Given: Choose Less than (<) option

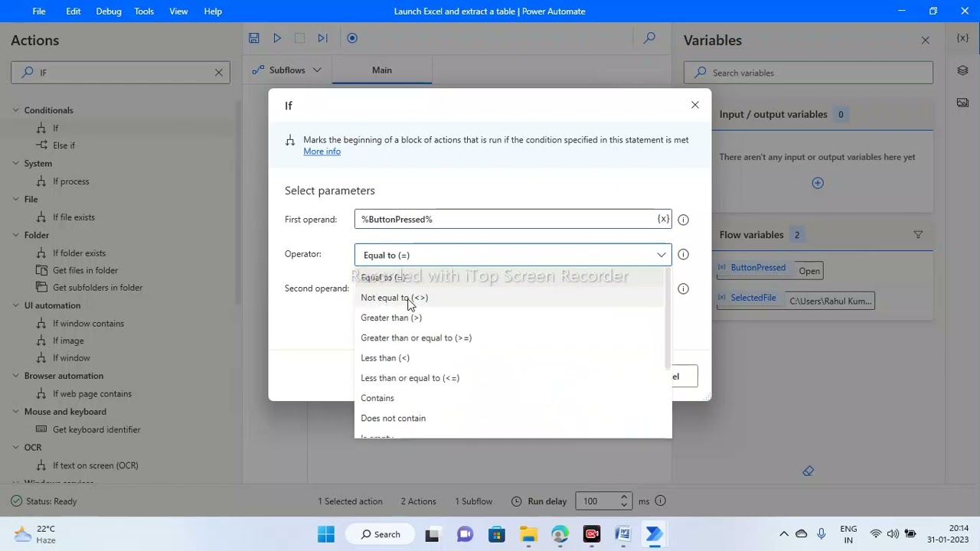Looking at the screenshot, I should click(510, 358).
